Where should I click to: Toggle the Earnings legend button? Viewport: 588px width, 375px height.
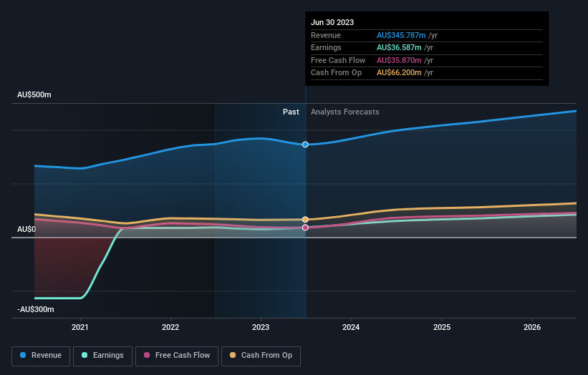click(102, 356)
